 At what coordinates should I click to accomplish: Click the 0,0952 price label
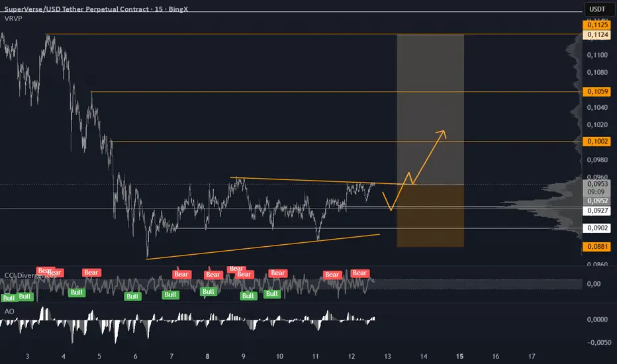[x=597, y=201]
